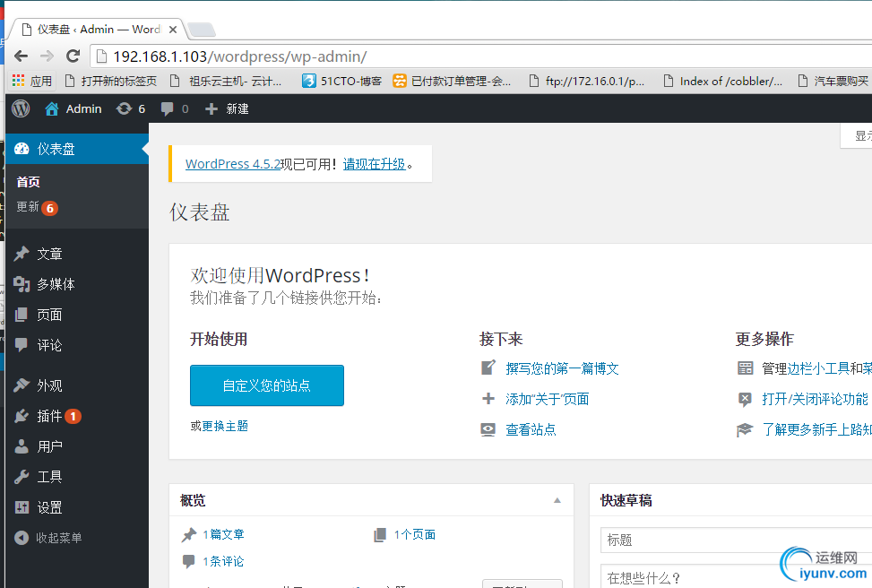The width and height of the screenshot is (872, 588).
Task: Click the 打开/关闭评论功能 link
Action: tap(816, 399)
